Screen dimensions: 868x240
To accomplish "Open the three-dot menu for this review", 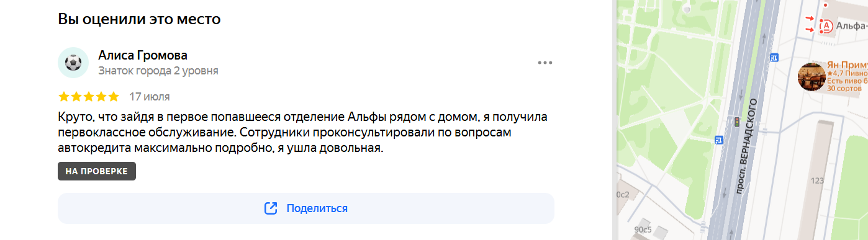I will [x=545, y=63].
